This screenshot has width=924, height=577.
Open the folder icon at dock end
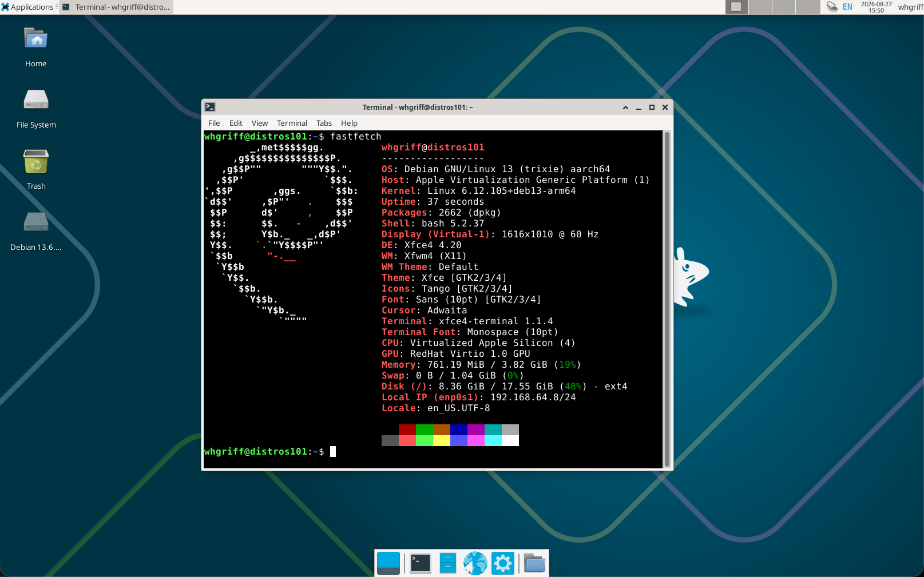pos(535,563)
